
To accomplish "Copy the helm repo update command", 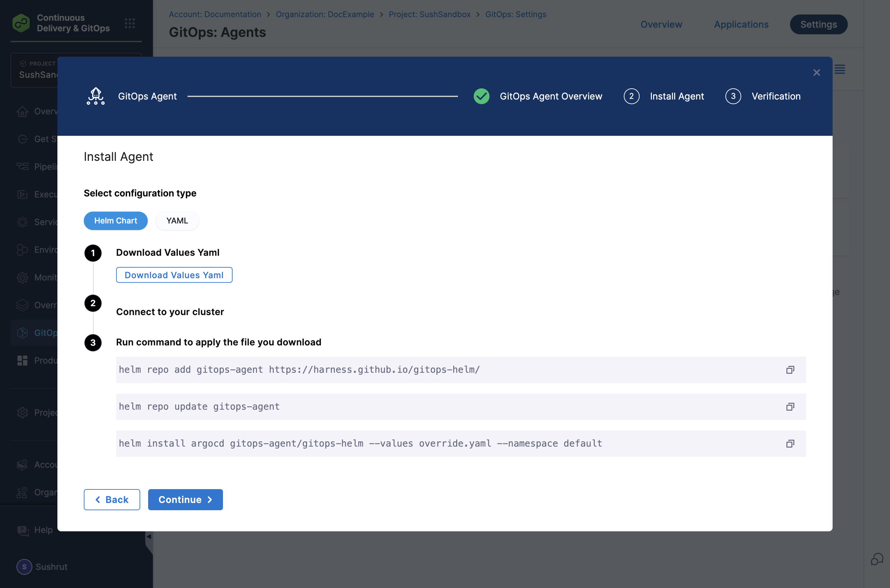I will pos(790,406).
